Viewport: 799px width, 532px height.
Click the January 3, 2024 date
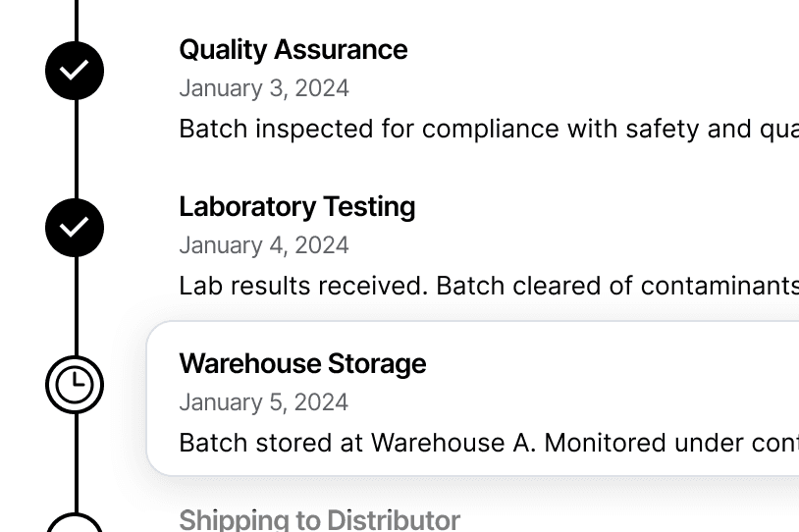263,88
